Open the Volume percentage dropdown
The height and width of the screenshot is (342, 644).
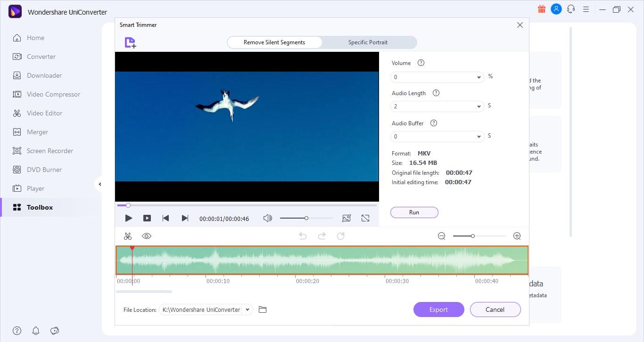(x=437, y=77)
